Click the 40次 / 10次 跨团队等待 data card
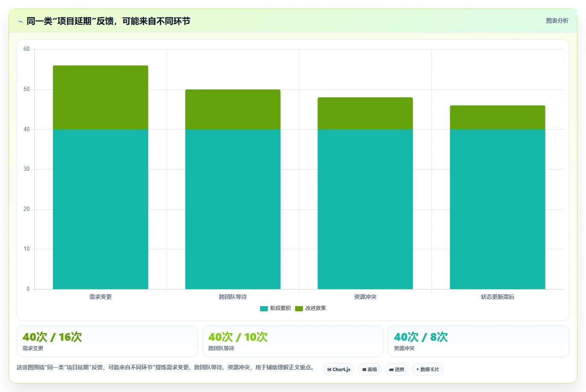This screenshot has width=586, height=392. (x=293, y=341)
